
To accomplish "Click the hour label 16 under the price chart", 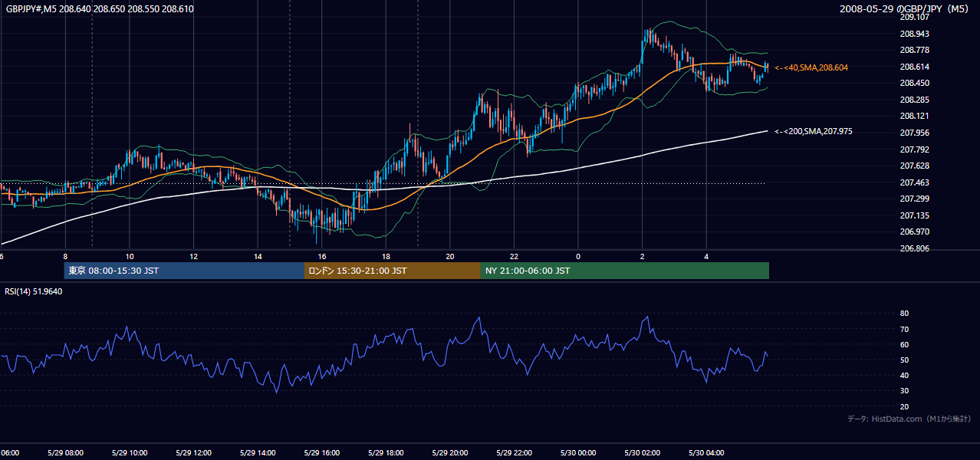I will (x=322, y=256).
